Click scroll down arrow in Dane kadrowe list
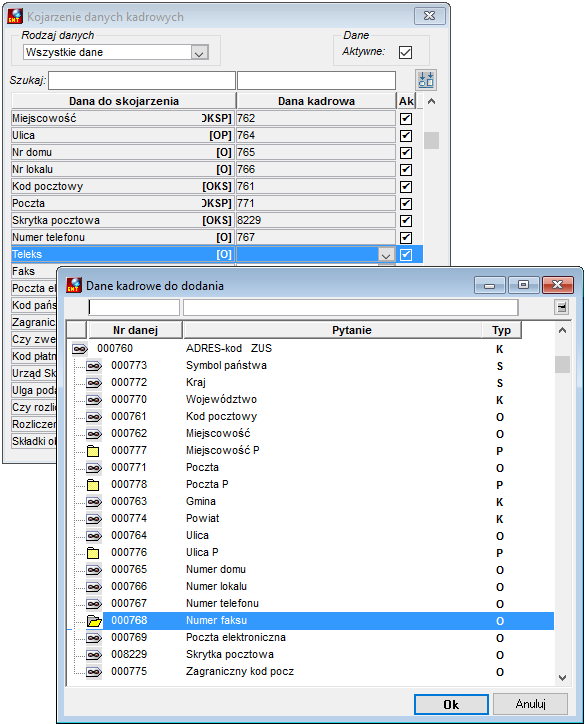The height and width of the screenshot is (724, 585). click(562, 678)
